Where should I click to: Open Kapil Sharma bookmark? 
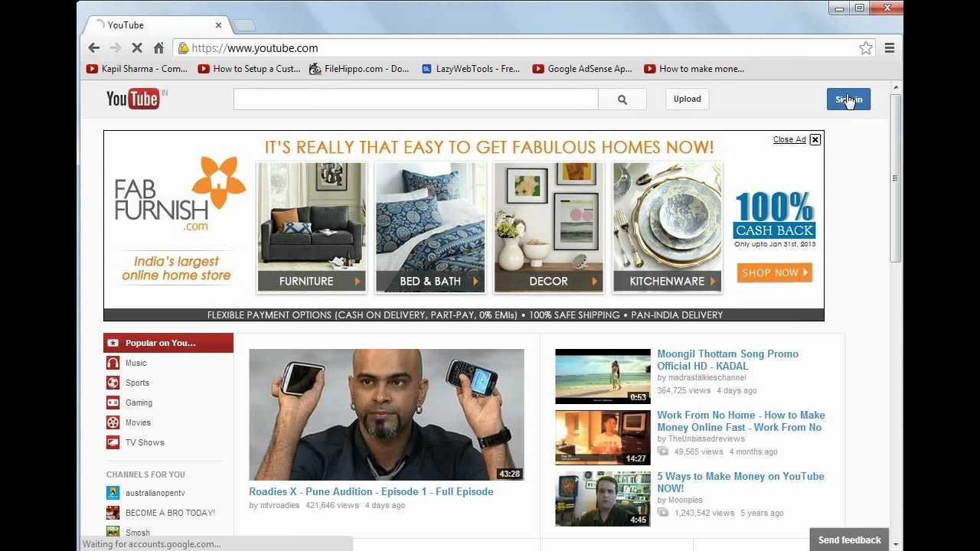point(137,69)
